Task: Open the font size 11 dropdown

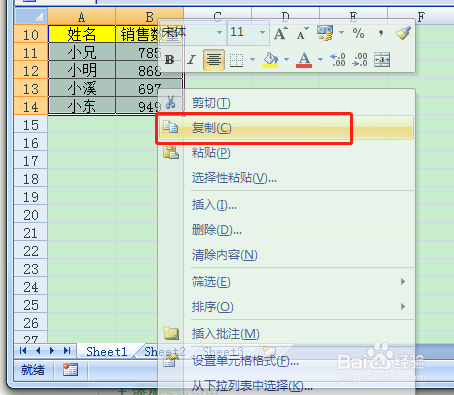Action: click(x=262, y=33)
